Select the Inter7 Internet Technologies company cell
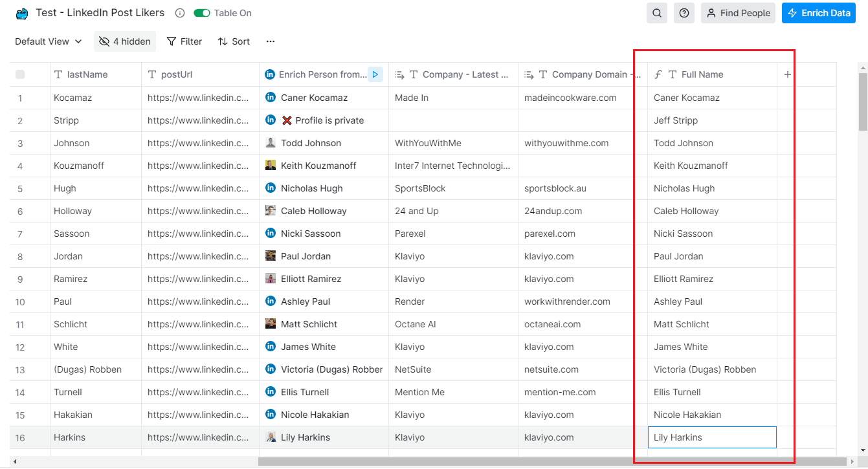The image size is (868, 469). [453, 166]
